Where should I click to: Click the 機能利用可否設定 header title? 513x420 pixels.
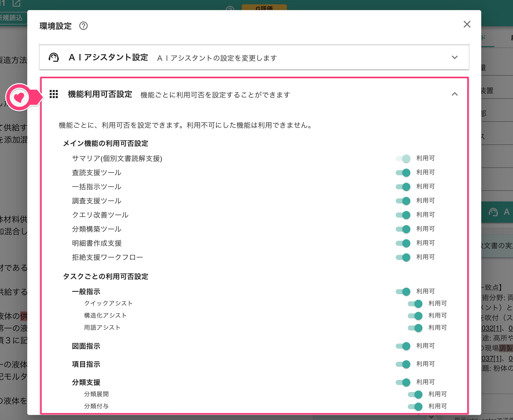(100, 94)
